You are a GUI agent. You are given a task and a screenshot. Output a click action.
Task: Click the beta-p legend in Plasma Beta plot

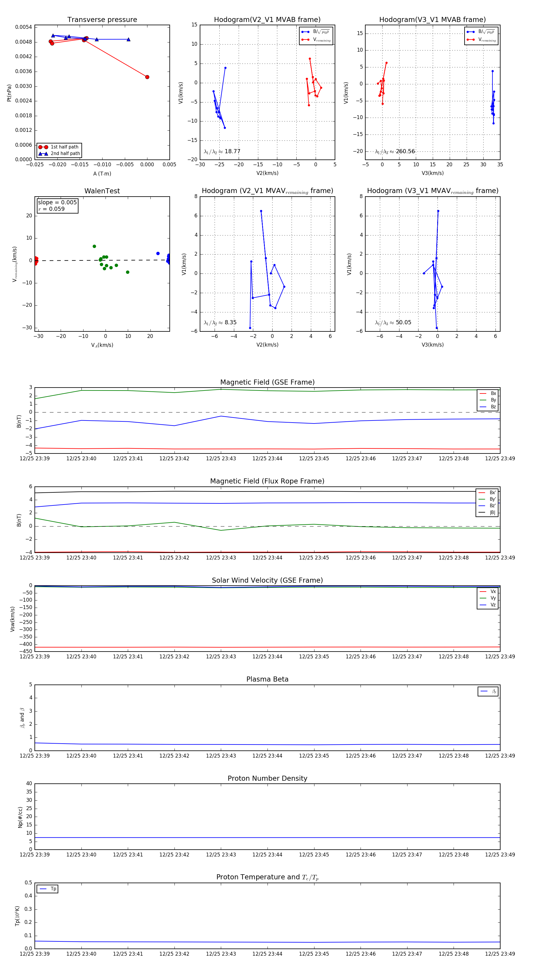488,691
